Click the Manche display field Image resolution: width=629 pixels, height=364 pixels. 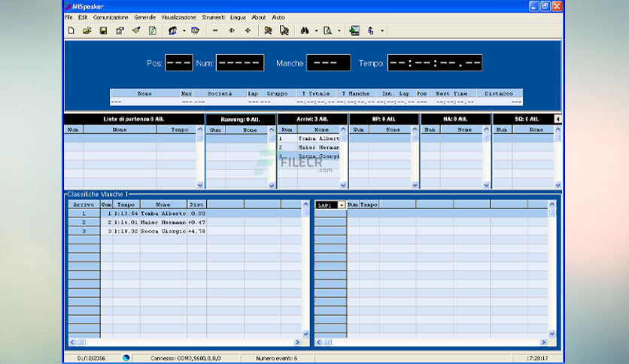tap(329, 63)
